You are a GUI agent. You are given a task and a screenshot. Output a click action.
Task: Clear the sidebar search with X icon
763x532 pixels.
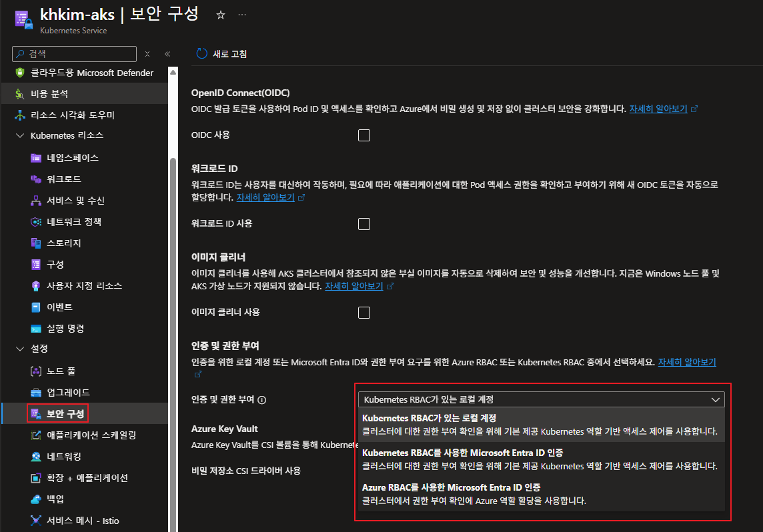tap(147, 54)
